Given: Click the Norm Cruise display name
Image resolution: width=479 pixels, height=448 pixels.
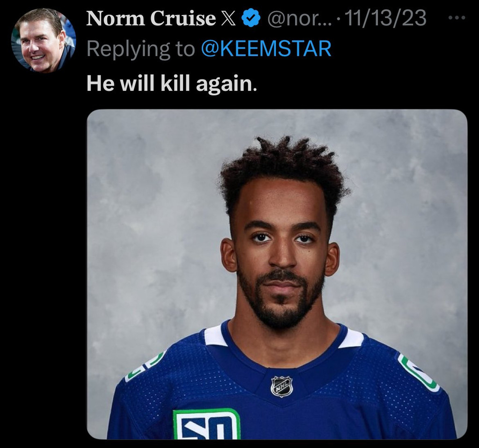Looking at the screenshot, I should tap(151, 19).
